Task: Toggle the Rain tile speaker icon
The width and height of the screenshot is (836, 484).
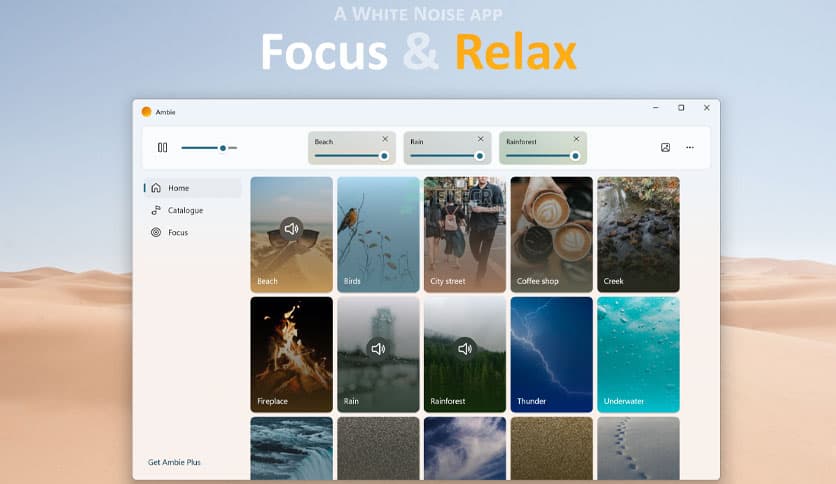Action: tap(378, 349)
